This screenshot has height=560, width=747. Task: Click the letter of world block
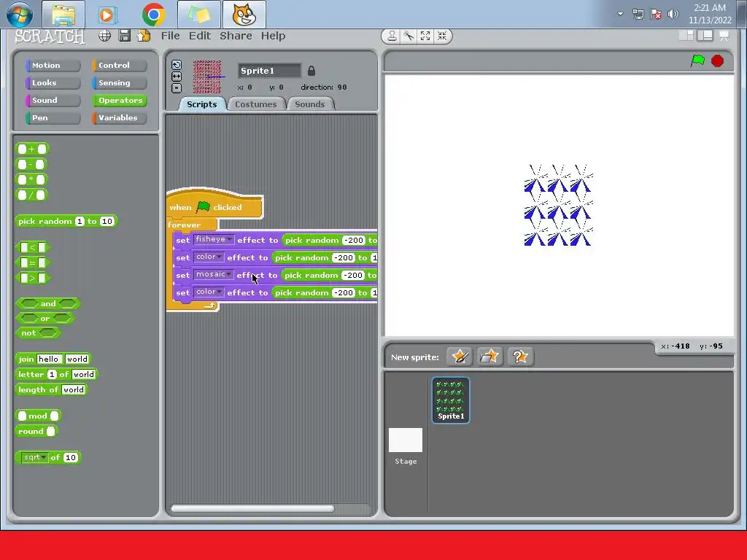point(57,374)
